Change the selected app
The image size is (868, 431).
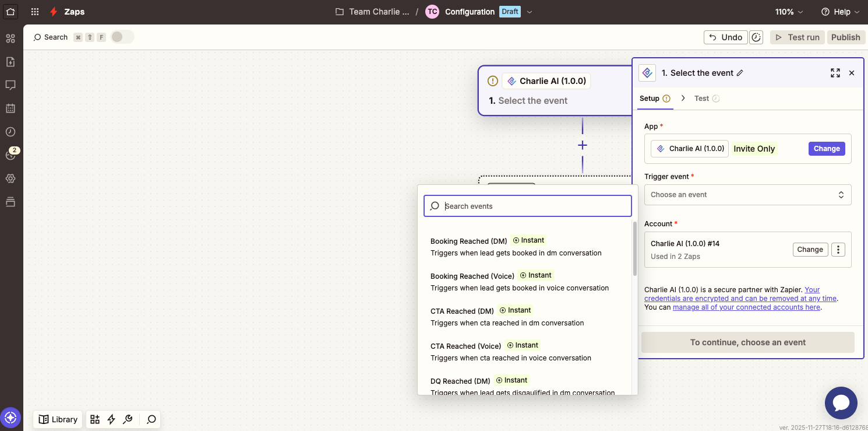[x=827, y=149]
